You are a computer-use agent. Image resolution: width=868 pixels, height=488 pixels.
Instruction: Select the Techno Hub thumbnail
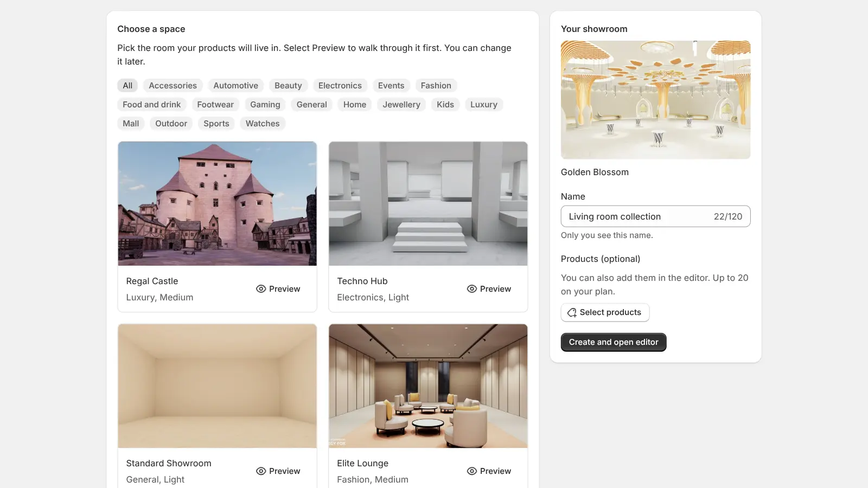tap(428, 204)
